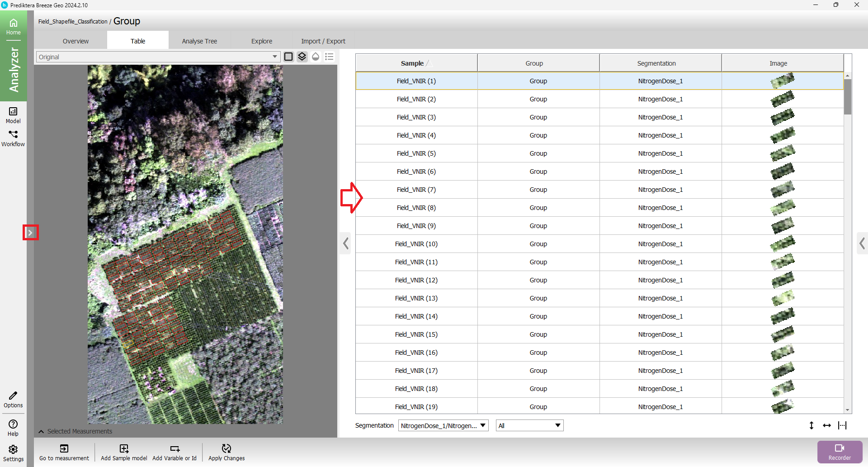
Task: Toggle the square outline overlay button
Action: (288, 57)
